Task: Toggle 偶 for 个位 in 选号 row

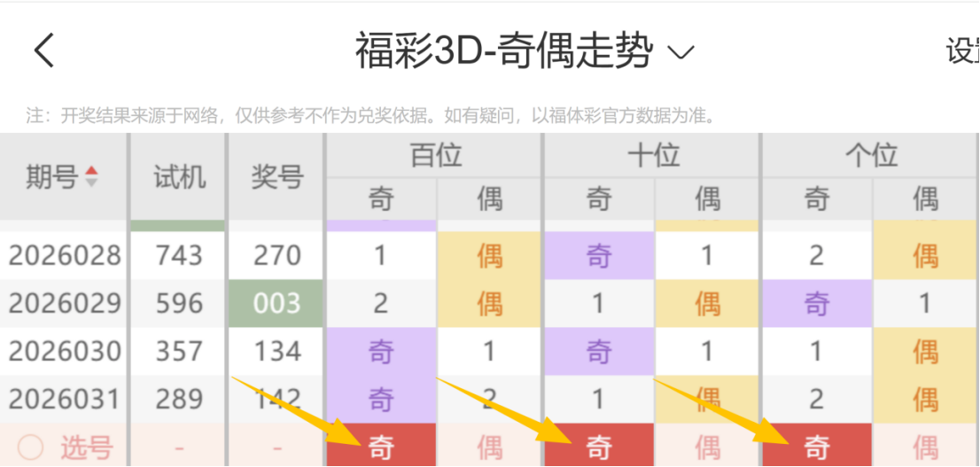Action: coord(926,447)
